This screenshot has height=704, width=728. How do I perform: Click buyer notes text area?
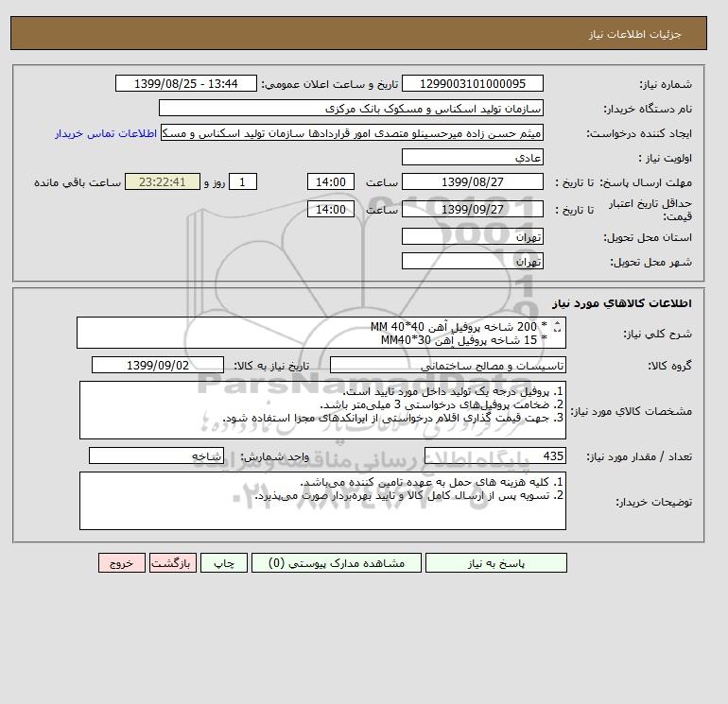(322, 501)
